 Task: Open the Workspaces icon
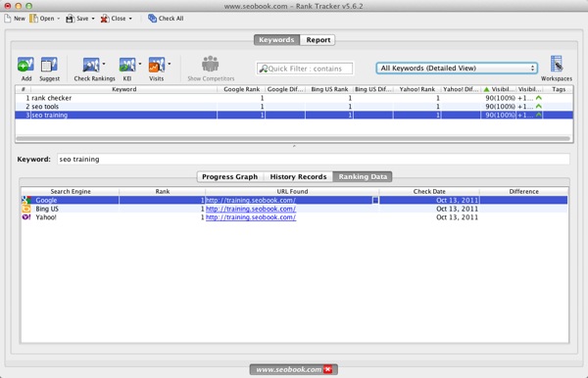point(557,64)
